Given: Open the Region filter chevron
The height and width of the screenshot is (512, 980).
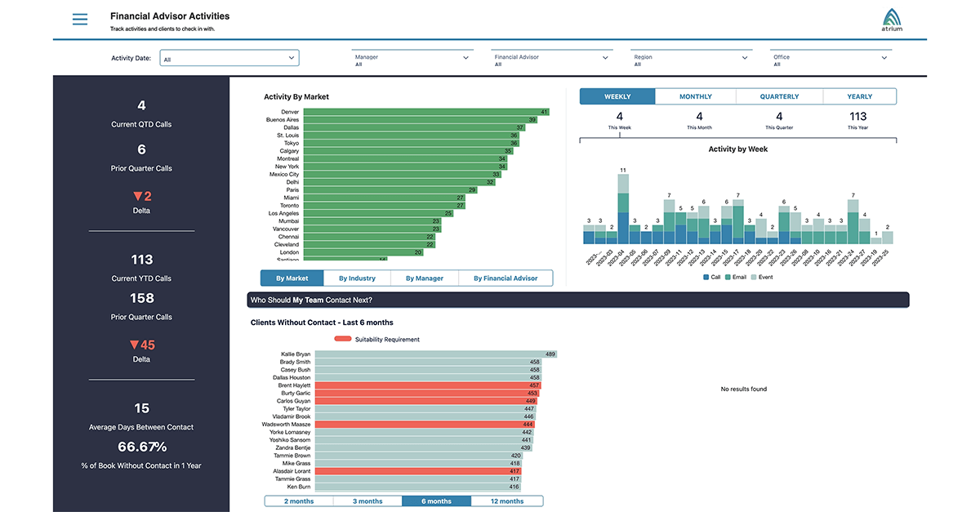Looking at the screenshot, I should 745,58.
